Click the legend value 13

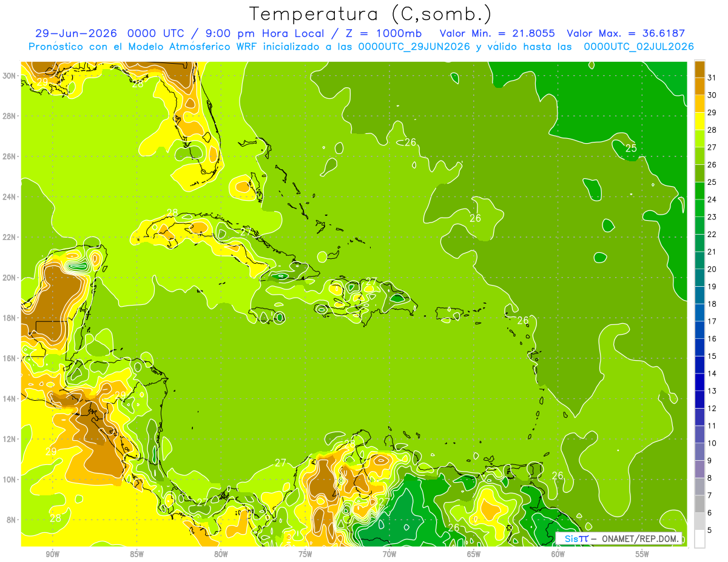coord(712,391)
